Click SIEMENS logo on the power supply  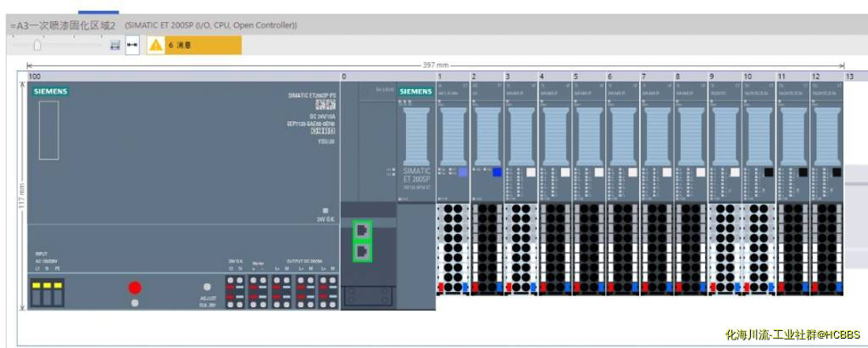(50, 92)
